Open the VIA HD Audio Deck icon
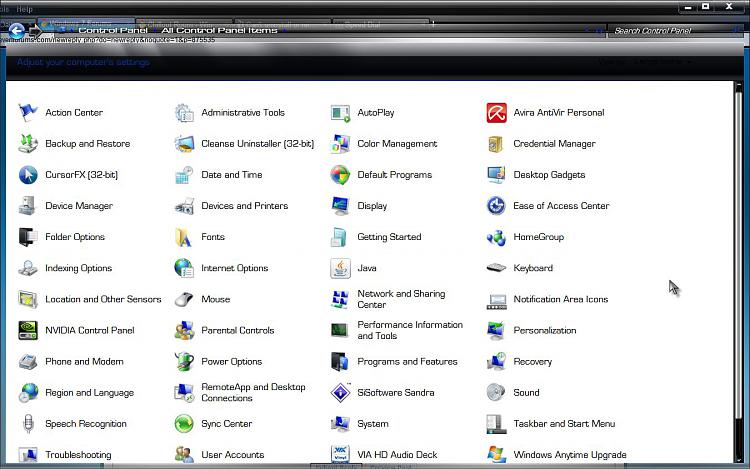 [x=340, y=454]
